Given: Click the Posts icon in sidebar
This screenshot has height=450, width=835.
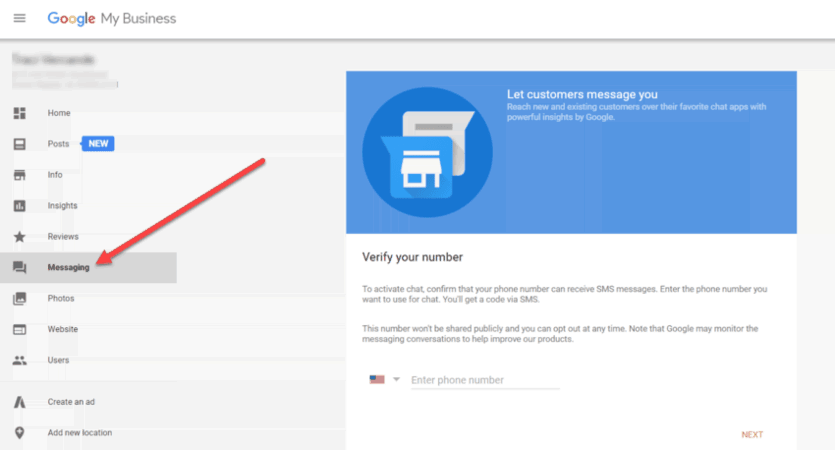Looking at the screenshot, I should [x=19, y=144].
